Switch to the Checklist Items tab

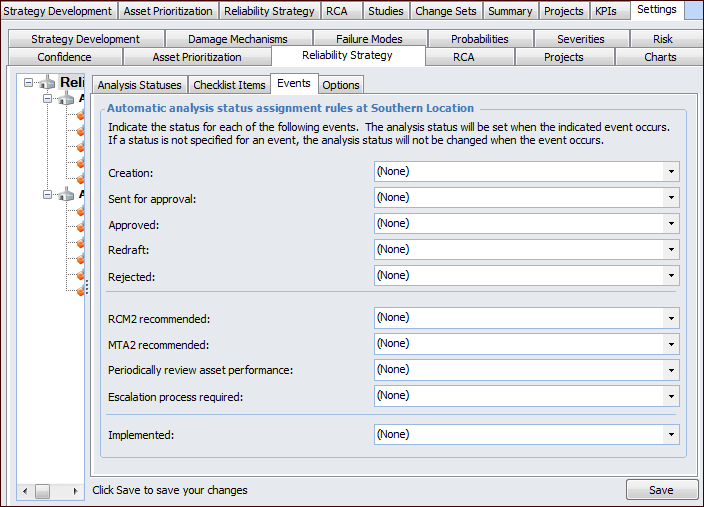[229, 85]
